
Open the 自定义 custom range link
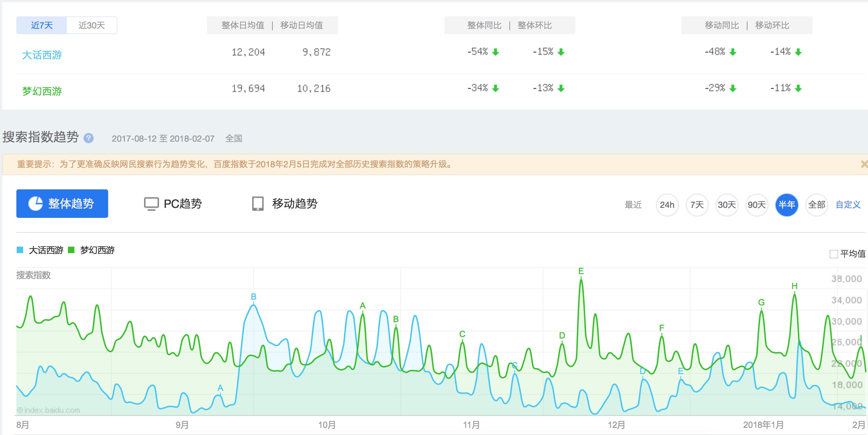pyautogui.click(x=848, y=205)
